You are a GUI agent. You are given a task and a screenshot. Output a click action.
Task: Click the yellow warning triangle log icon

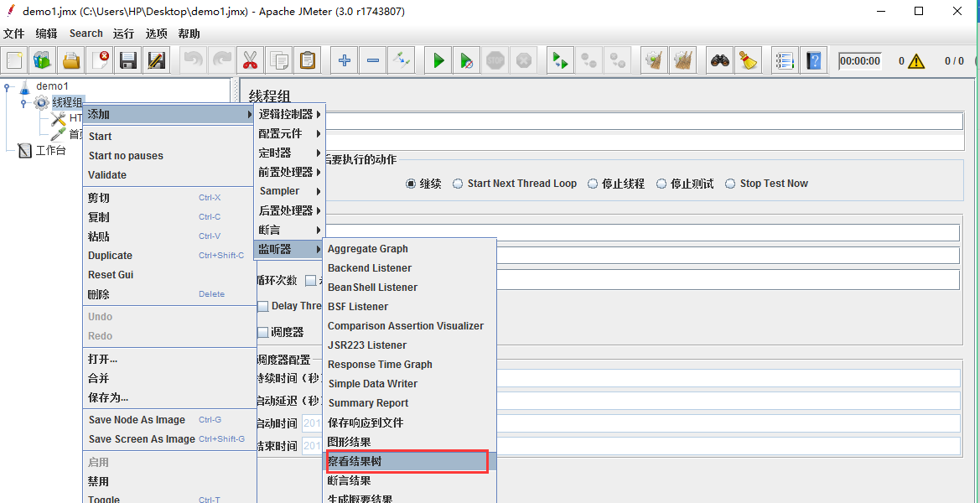(x=916, y=60)
